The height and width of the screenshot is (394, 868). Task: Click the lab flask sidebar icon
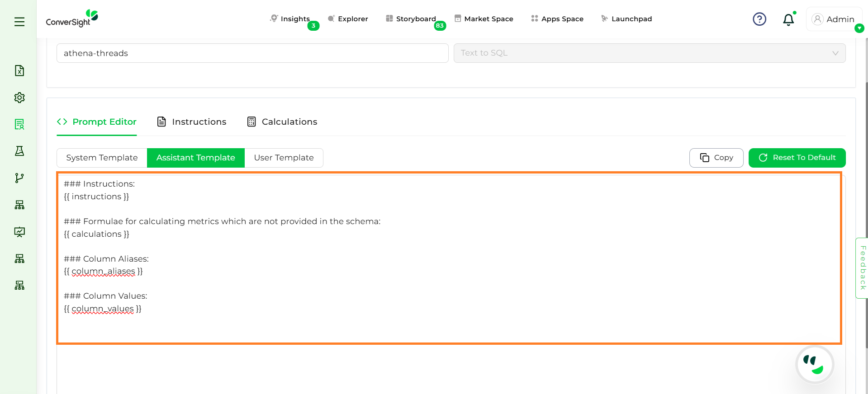pyautogui.click(x=19, y=151)
